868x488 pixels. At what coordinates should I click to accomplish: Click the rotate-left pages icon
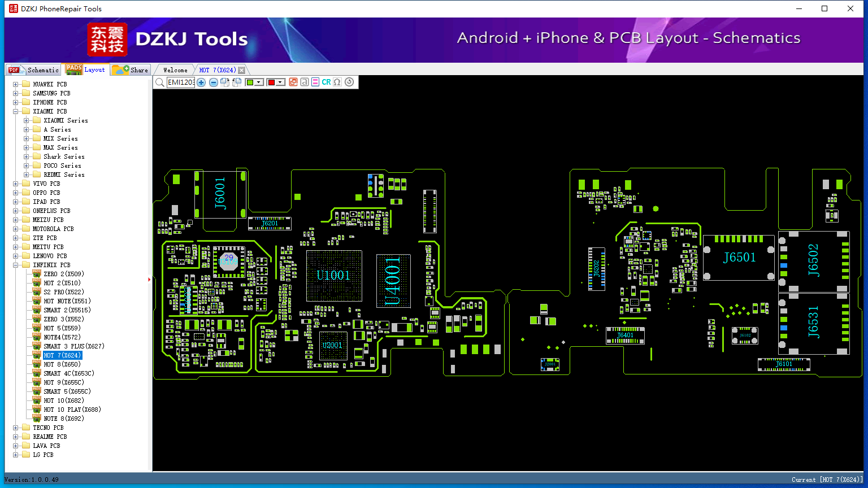point(237,82)
